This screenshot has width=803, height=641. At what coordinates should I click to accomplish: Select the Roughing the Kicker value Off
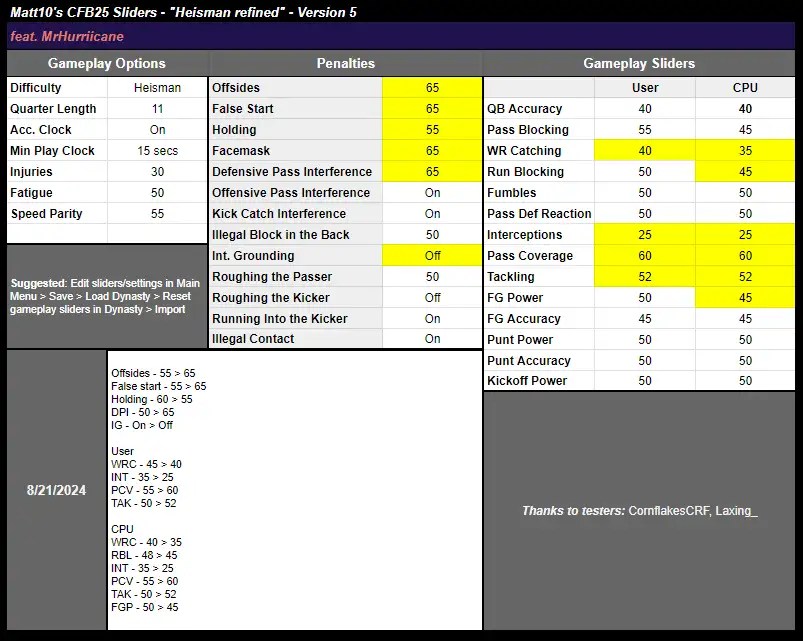[432, 297]
